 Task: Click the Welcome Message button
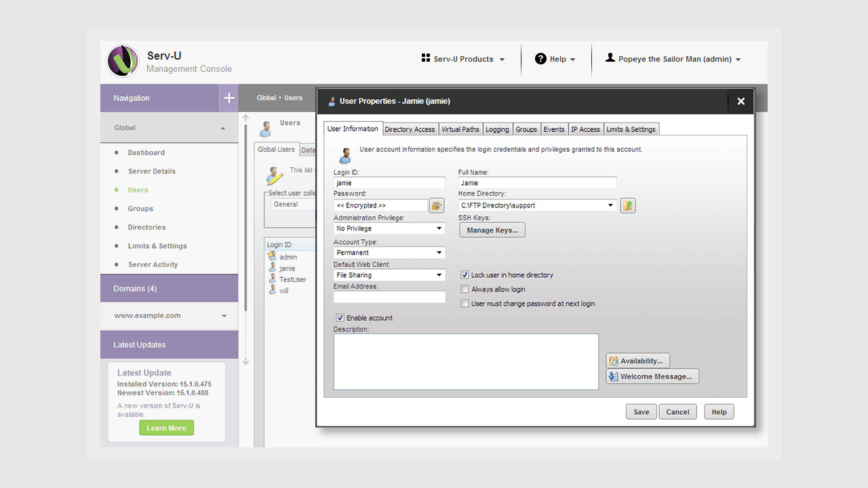[x=652, y=376]
